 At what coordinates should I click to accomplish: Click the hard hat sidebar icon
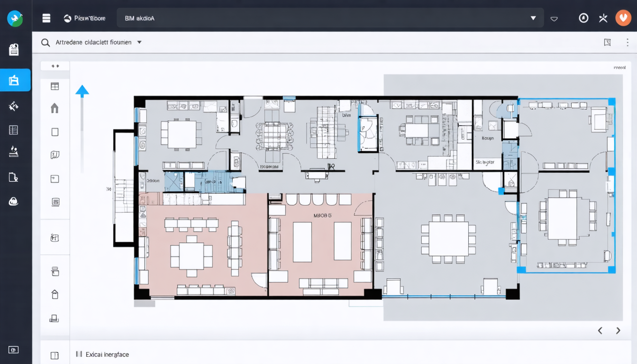14,201
